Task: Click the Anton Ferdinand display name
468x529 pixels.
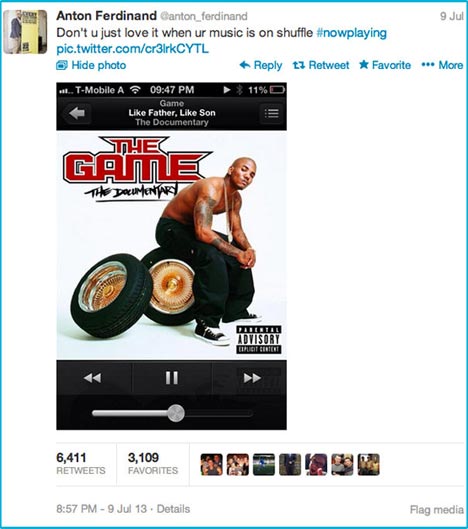Action: coord(107,16)
